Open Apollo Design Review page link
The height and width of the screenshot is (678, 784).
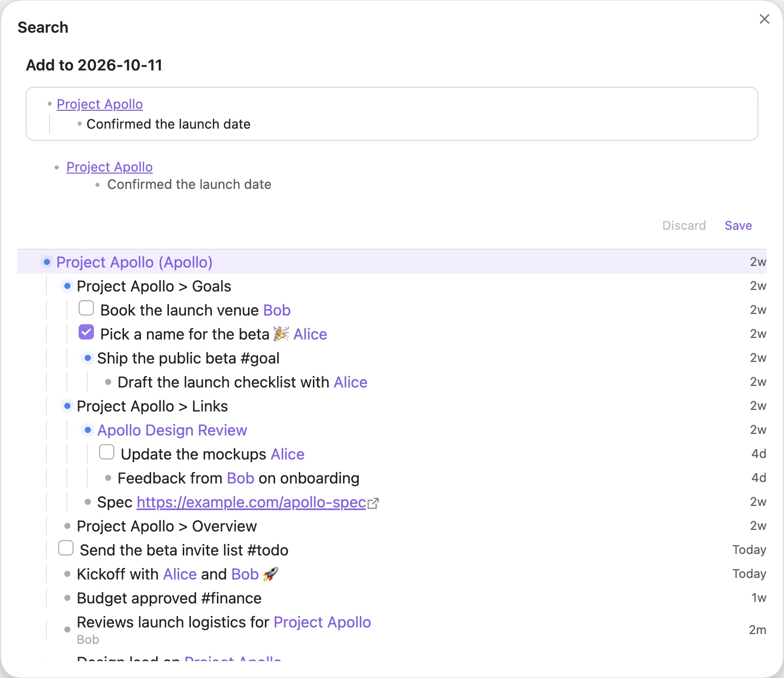(x=172, y=430)
